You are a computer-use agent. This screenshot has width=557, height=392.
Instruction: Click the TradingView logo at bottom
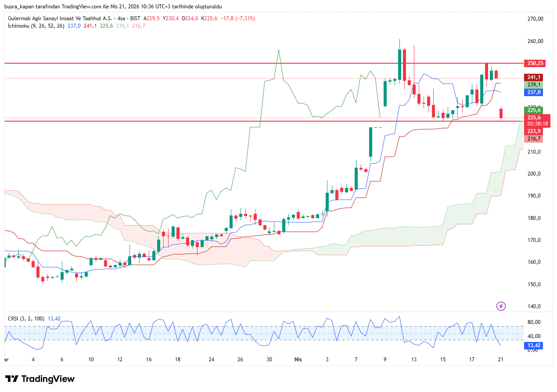pyautogui.click(x=40, y=379)
